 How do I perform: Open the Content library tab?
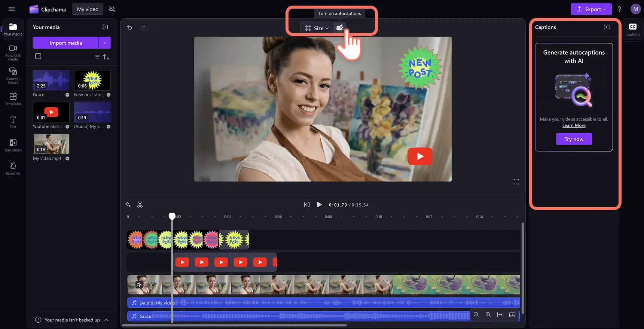click(13, 76)
